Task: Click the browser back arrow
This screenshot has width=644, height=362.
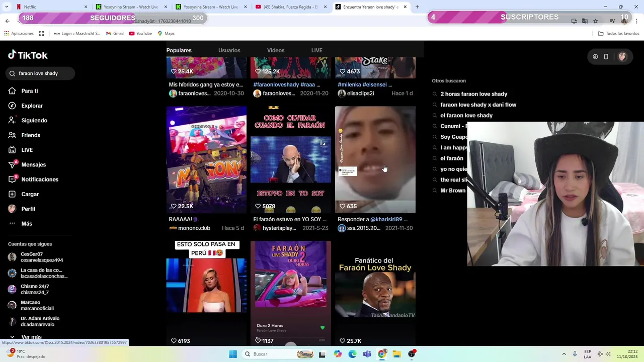Action: 7,21
